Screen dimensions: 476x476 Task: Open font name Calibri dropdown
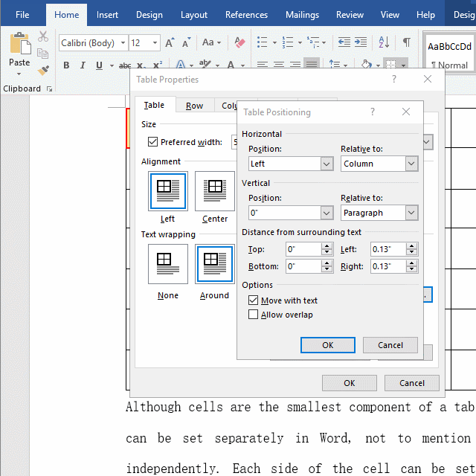(x=123, y=42)
